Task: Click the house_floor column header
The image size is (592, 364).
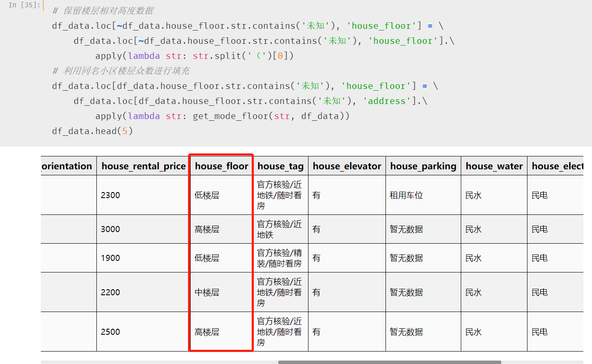Action: pyautogui.click(x=222, y=166)
